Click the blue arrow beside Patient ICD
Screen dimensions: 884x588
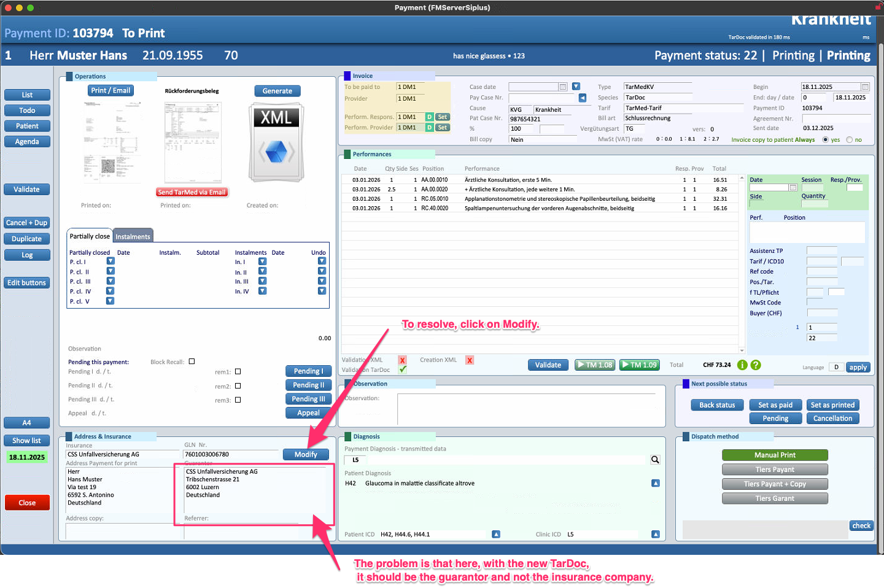coord(496,534)
